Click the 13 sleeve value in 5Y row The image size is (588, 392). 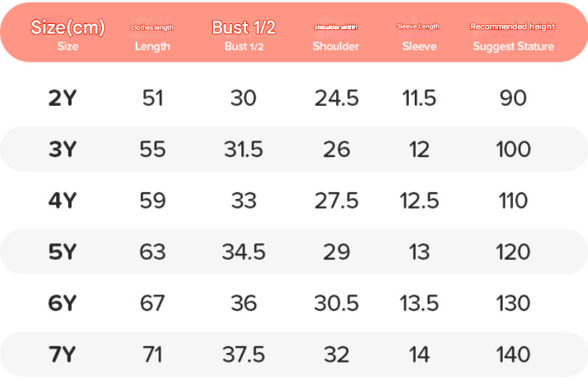point(419,252)
